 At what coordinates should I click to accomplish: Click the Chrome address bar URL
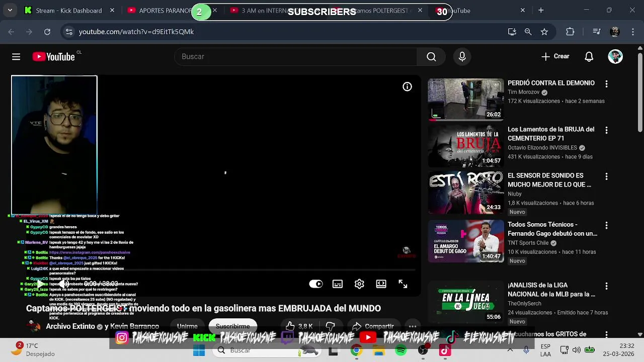[136, 32]
